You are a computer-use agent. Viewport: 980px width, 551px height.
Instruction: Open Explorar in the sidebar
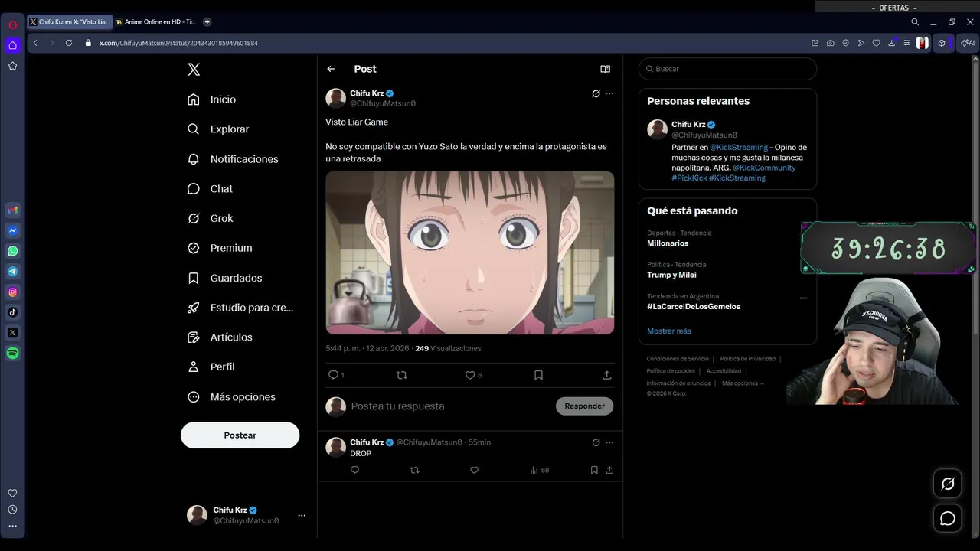[219, 129]
